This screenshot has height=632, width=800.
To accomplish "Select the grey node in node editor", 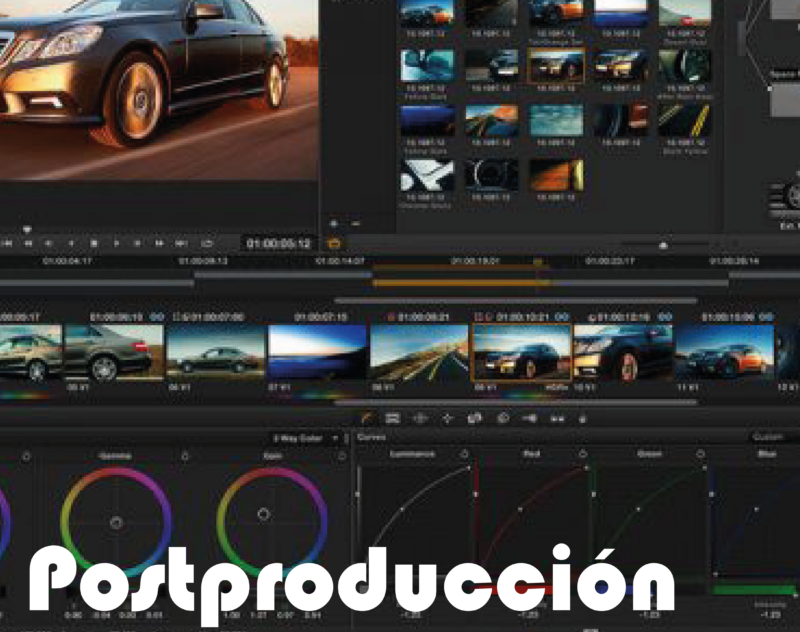I will [785, 101].
